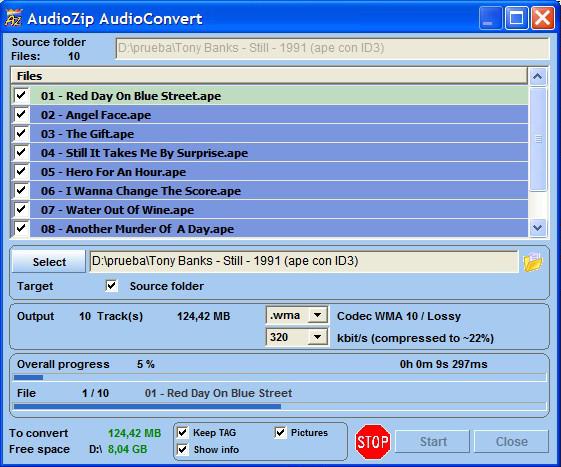The width and height of the screenshot is (561, 467).
Task: Uncheck 01 - Red Day On Blue Street.ape
Action: [21, 96]
